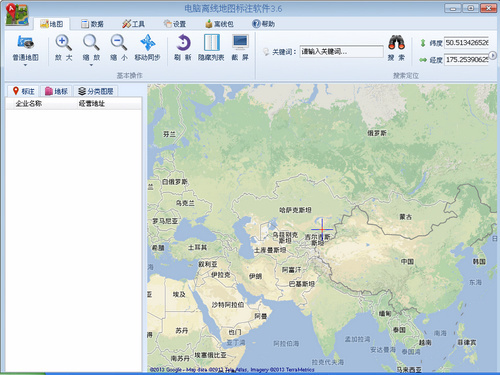This screenshot has height=375, width=500.
Task: Click the 企业名称 column header
Action: [29, 104]
